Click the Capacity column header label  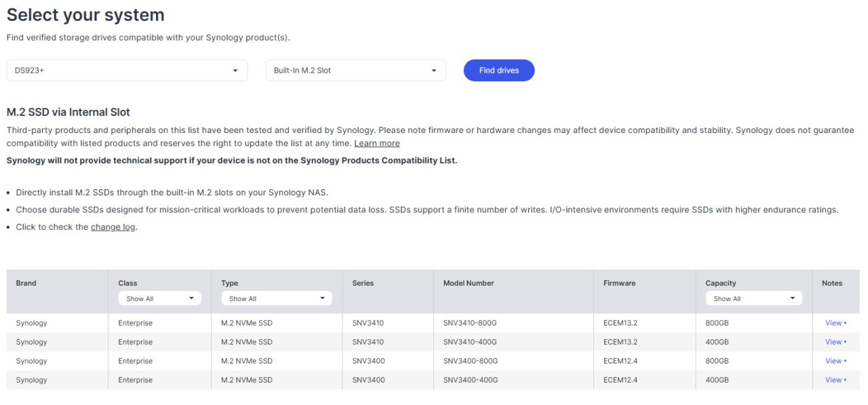pyautogui.click(x=720, y=283)
